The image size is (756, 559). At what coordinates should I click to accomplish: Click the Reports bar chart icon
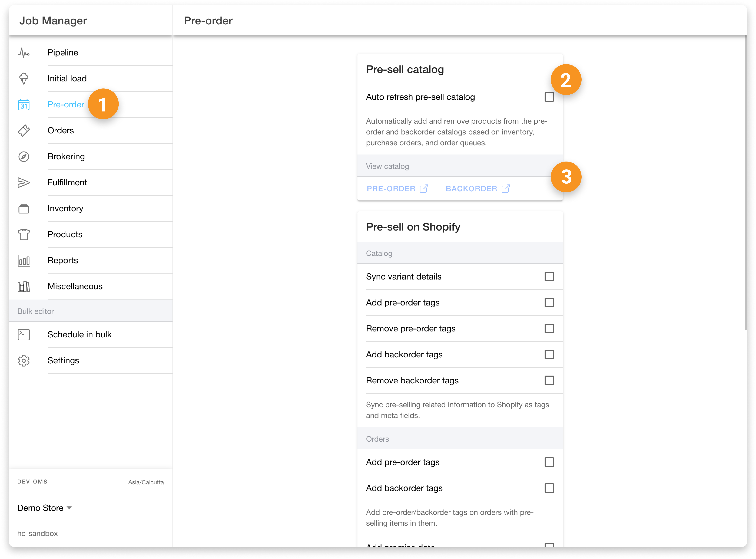pyautogui.click(x=24, y=261)
